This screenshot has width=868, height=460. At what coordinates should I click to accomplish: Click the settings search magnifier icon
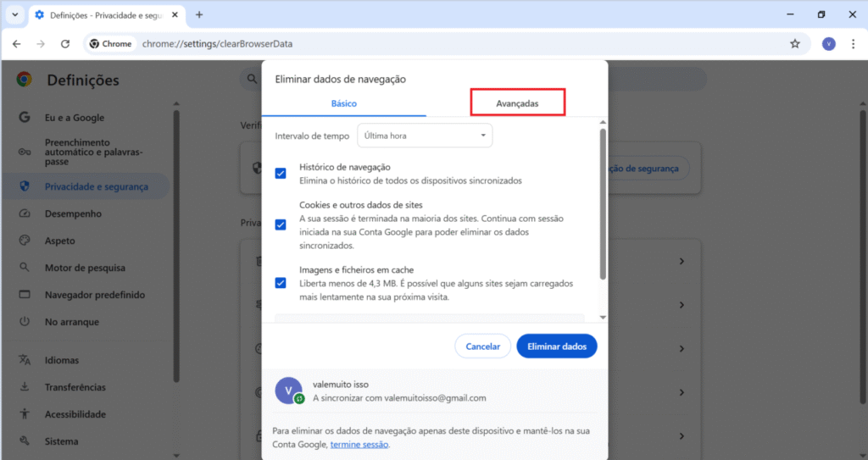[253, 79]
